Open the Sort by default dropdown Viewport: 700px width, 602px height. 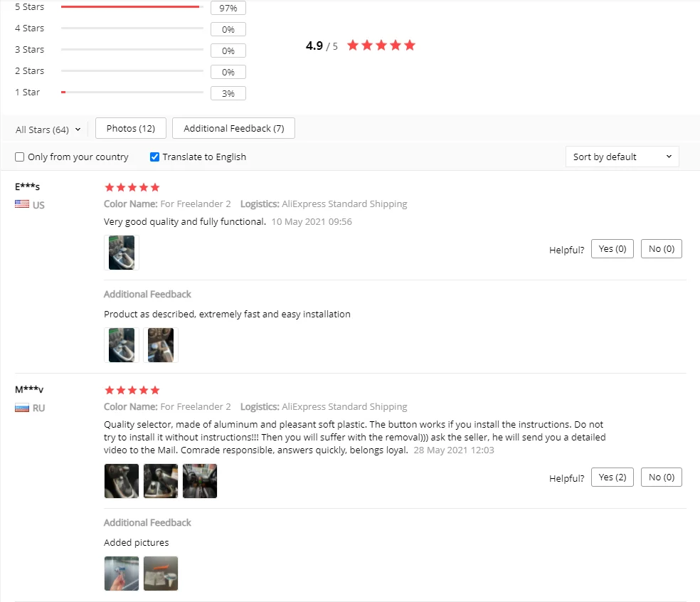pyautogui.click(x=622, y=157)
